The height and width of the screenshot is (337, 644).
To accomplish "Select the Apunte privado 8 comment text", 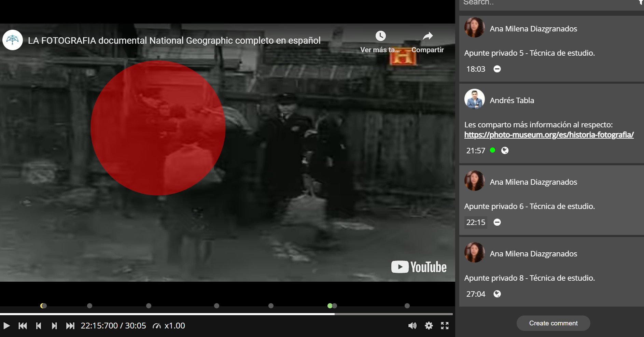I will [529, 278].
